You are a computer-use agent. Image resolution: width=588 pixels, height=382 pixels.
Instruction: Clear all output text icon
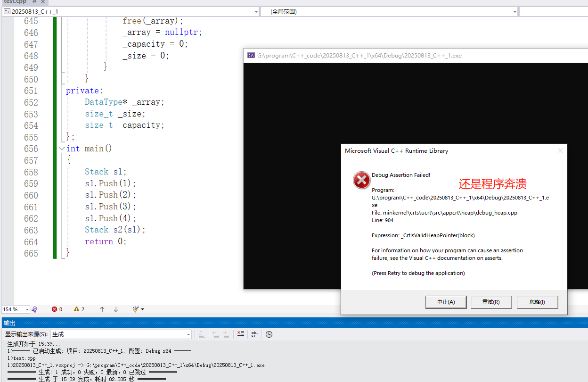(241, 334)
